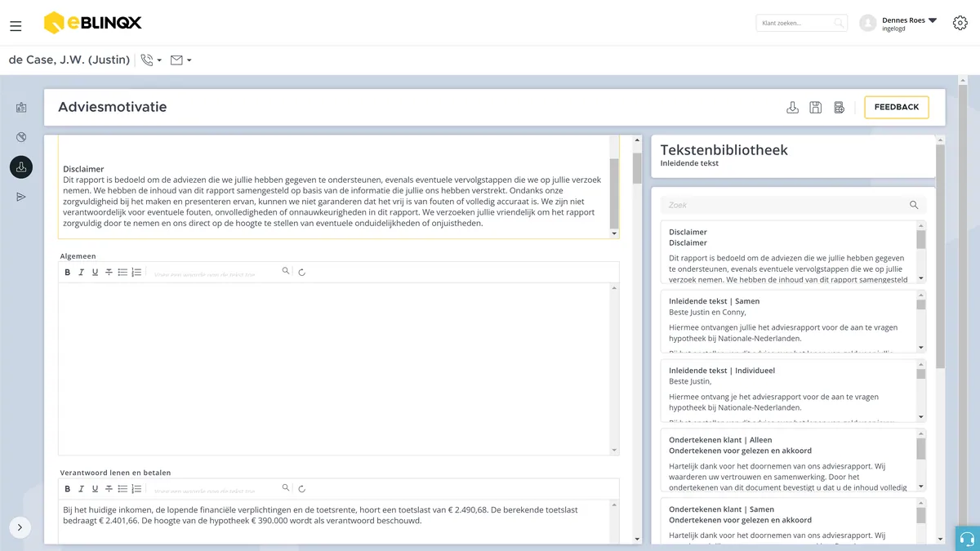Click search magnifier in Verantwoord lenen en betalen editor
Screen dimensions: 980x551
[286, 487]
